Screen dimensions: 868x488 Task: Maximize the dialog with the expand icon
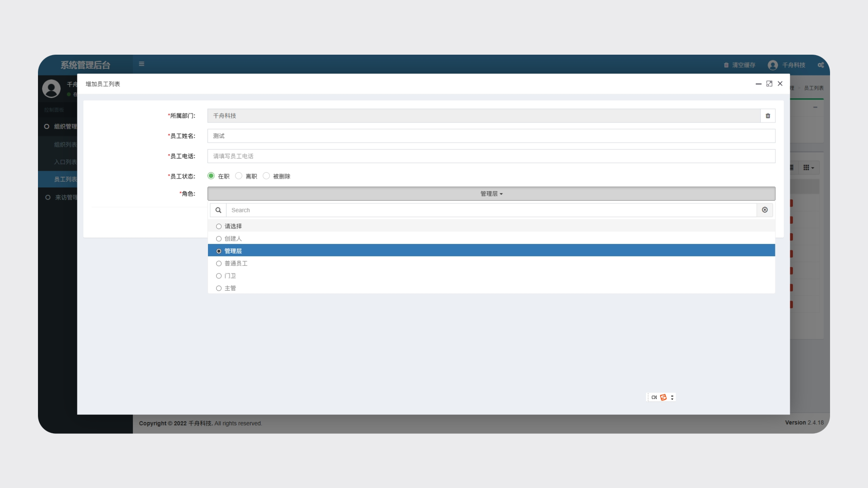point(769,84)
